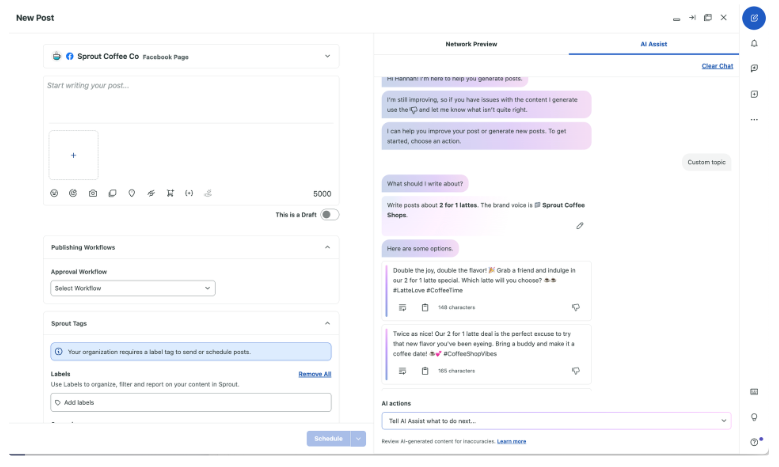Open the asset library stacked-cards icon
Viewport: 779px width, 467px height.
[x=112, y=193]
